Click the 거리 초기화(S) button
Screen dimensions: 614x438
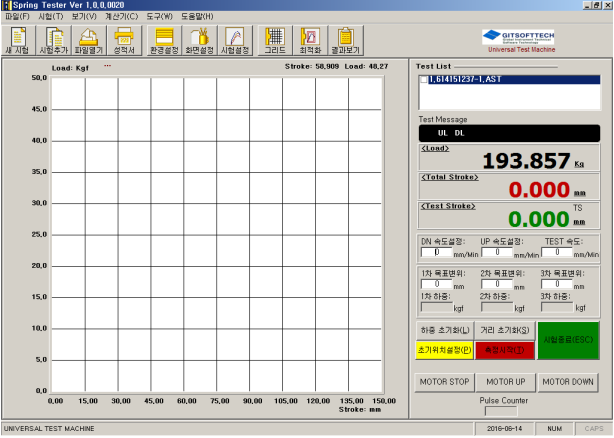tap(505, 330)
